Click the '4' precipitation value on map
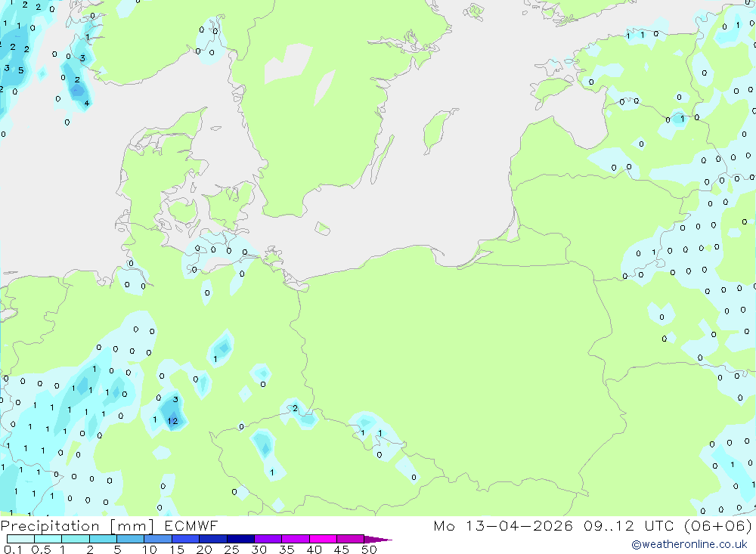 click(87, 104)
